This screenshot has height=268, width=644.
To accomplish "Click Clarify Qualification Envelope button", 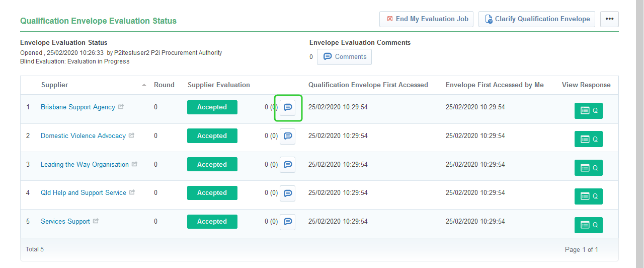I will click(x=536, y=19).
